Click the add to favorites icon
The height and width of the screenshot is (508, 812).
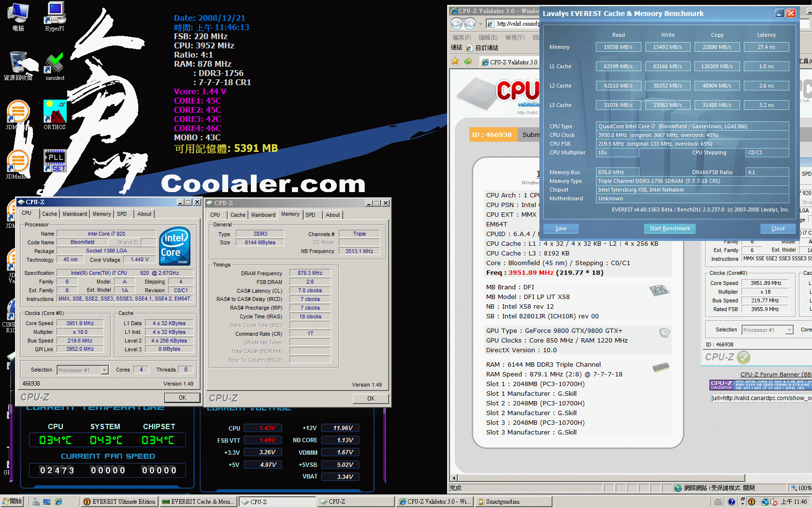467,61
